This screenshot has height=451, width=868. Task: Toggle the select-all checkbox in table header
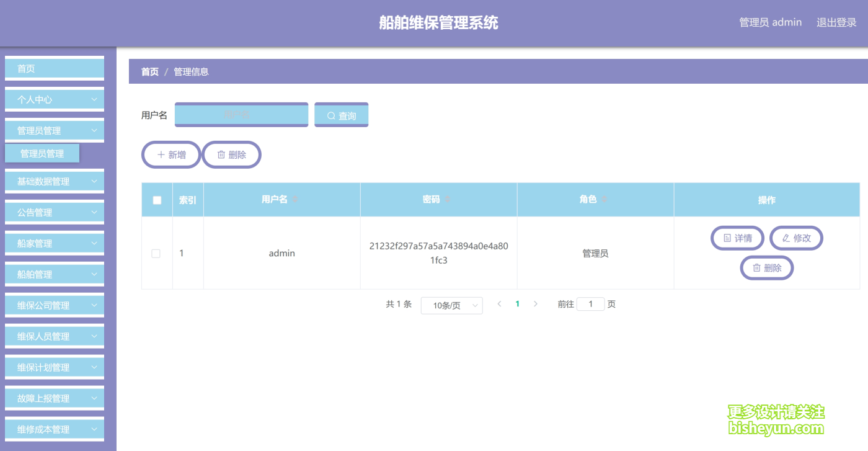[157, 200]
